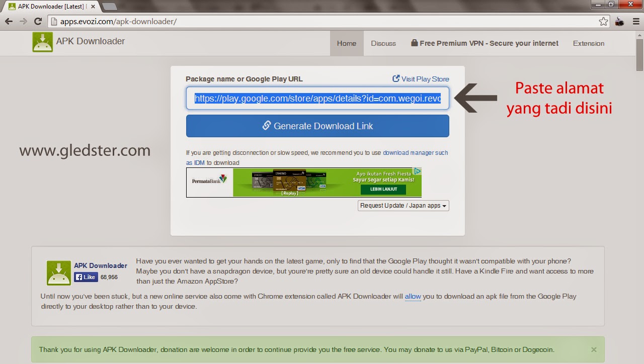Click the APK Downloader header site title
Screen dimensions: 644x364
pyautogui.click(x=91, y=41)
